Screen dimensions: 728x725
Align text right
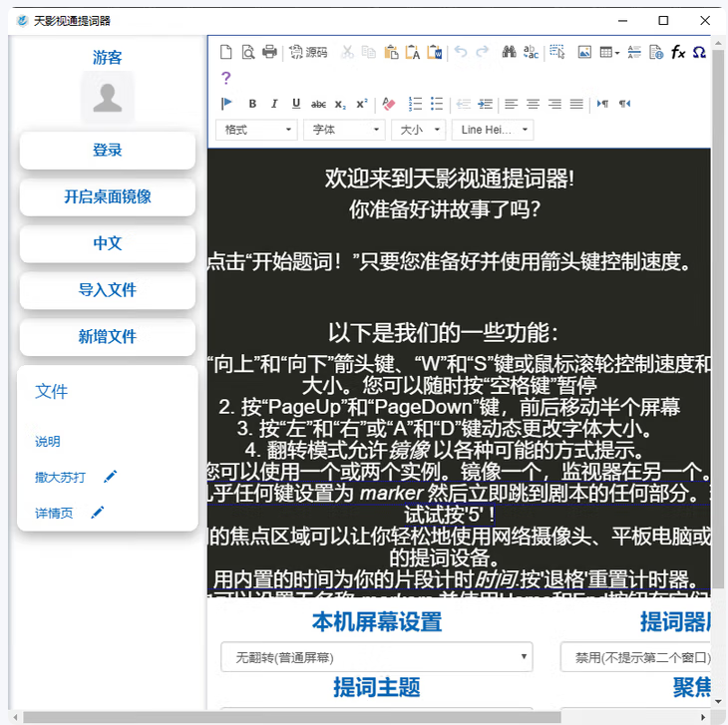(x=554, y=104)
